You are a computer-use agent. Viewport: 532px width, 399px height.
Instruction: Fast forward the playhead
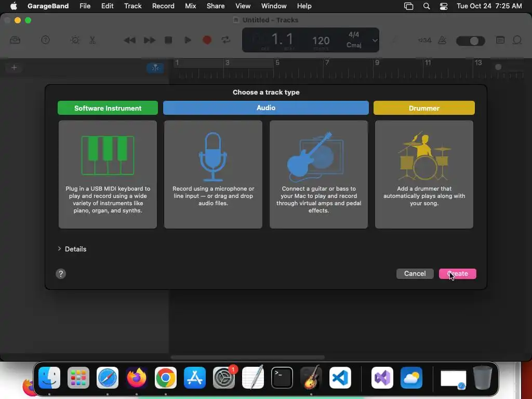149,41
